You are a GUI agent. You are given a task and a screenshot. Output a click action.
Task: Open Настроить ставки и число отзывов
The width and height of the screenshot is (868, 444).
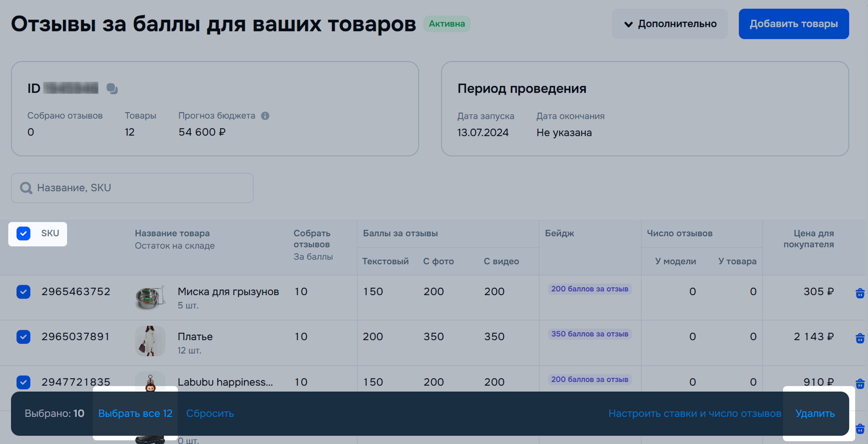(695, 413)
